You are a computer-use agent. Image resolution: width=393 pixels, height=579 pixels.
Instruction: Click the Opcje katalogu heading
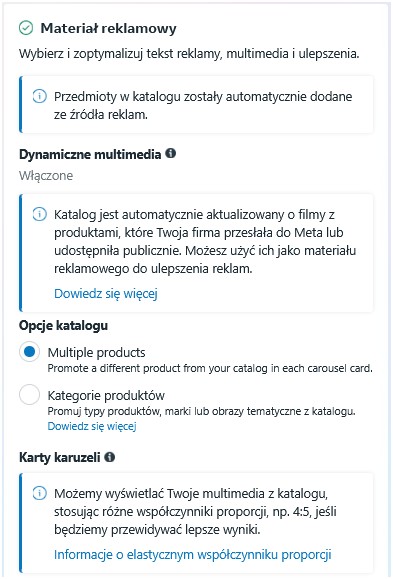point(64,325)
